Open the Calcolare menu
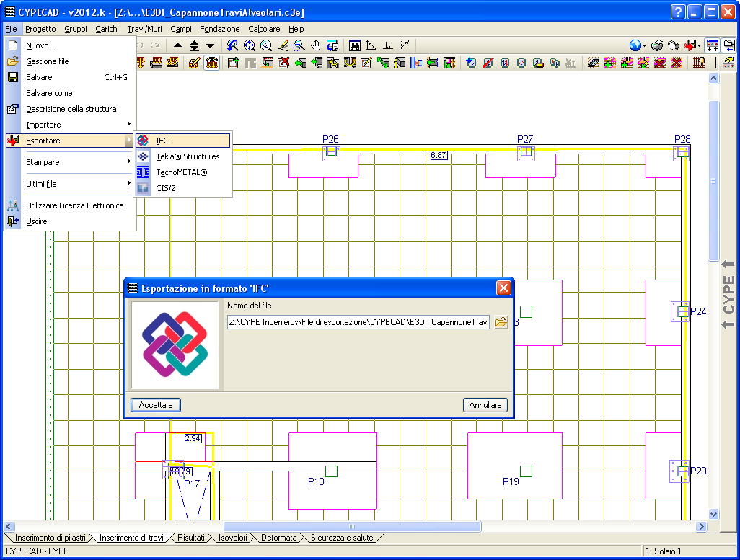 [x=264, y=29]
